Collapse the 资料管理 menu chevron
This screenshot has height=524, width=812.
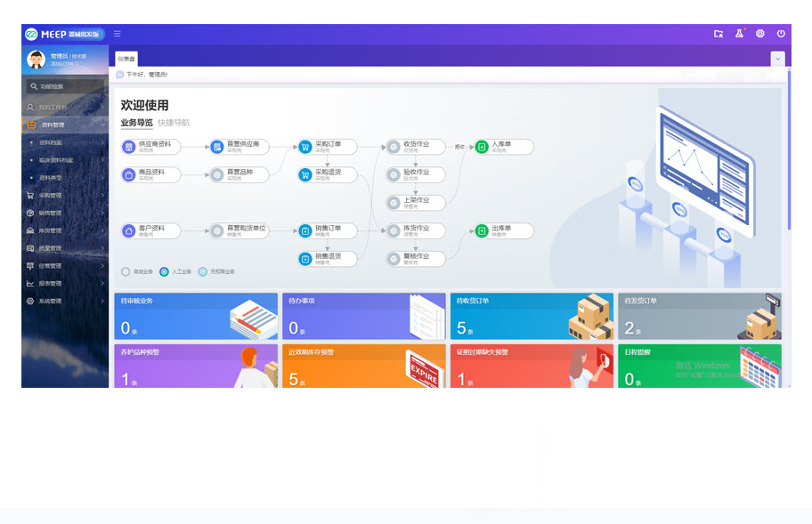point(102,125)
